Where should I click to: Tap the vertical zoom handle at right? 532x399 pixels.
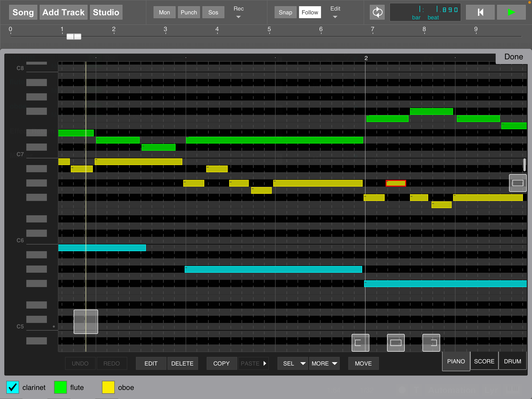pos(518,183)
